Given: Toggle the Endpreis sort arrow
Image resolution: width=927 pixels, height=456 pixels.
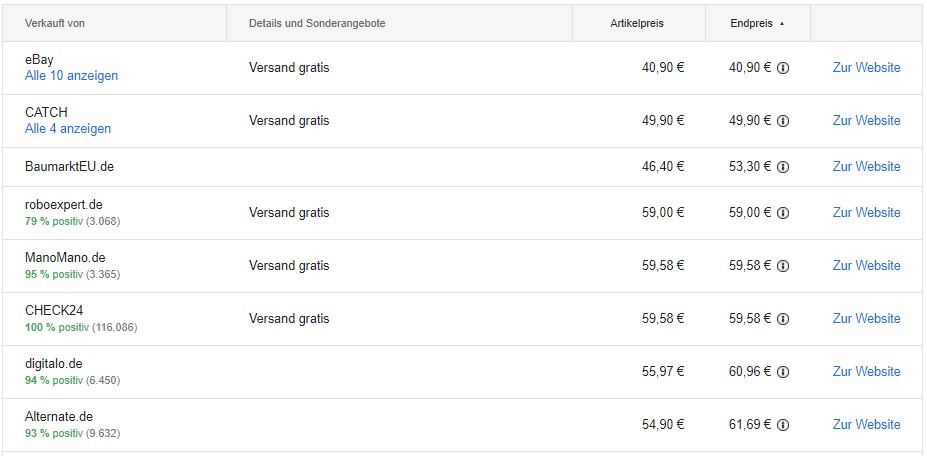Looking at the screenshot, I should 782,24.
